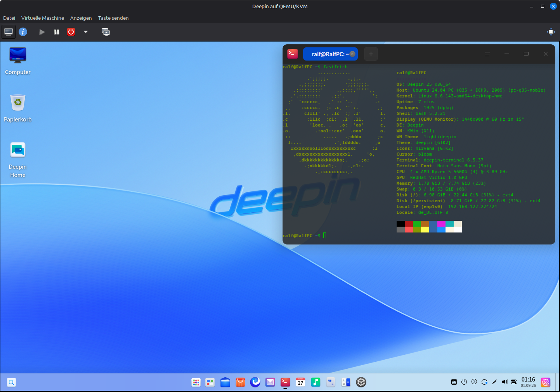The width and height of the screenshot is (560, 392).
Task: Launch the music player from dock
Action: point(316,382)
